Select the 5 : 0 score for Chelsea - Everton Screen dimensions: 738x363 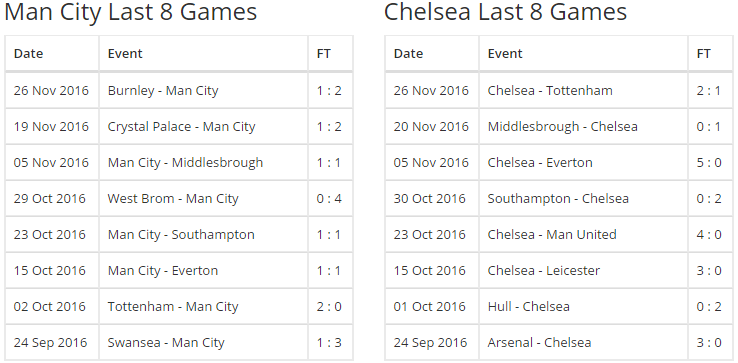709,162
